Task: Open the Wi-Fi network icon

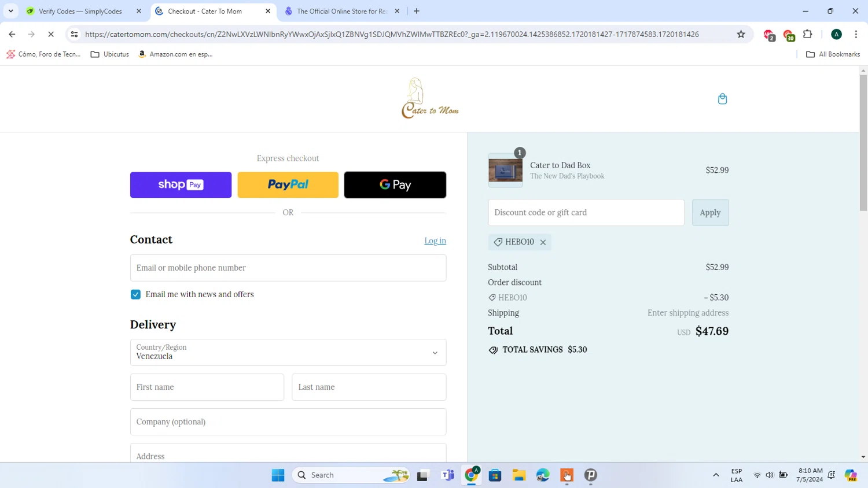Action: (757, 475)
